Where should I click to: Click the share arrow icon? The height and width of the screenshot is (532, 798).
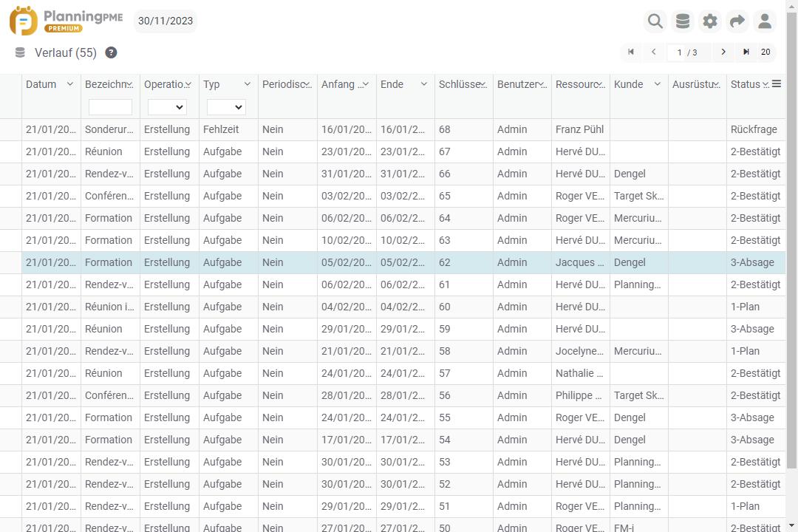click(x=737, y=21)
